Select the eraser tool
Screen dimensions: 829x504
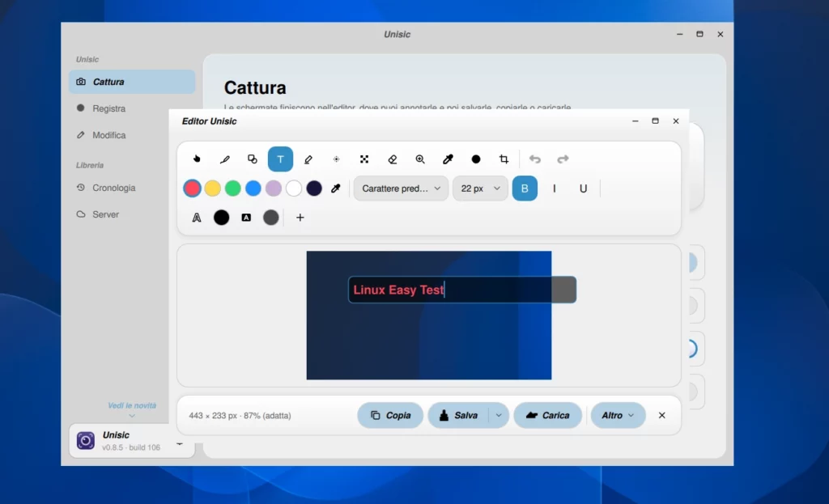point(393,159)
